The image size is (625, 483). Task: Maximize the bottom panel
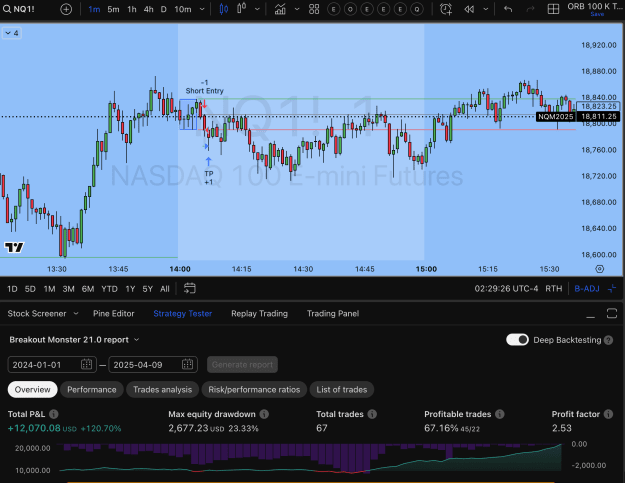[612, 313]
